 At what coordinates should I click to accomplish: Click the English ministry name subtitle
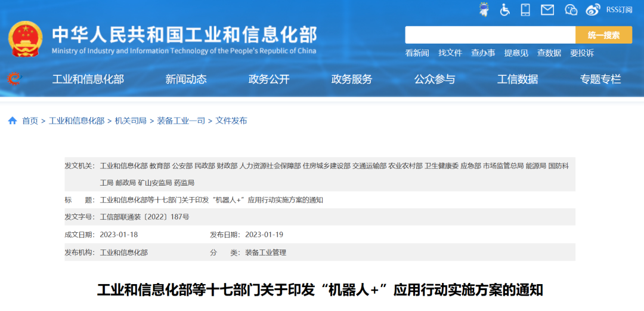184,51
